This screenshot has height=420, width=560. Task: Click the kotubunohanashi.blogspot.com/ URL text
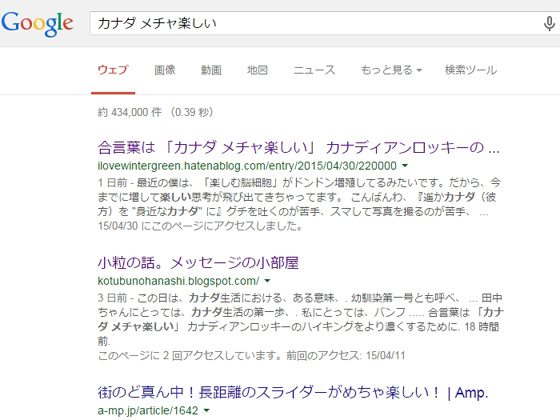(x=179, y=281)
